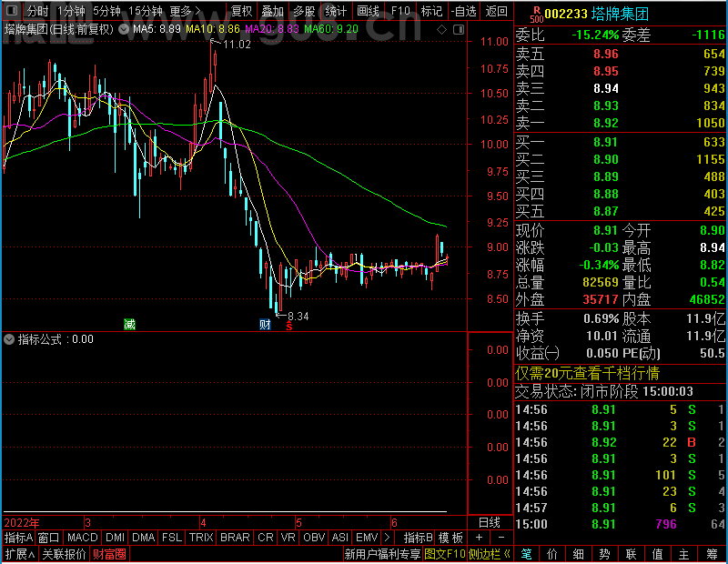Toggle the side panel icon above the price axis
Viewport: 728px width, 564px height.
(x=459, y=30)
